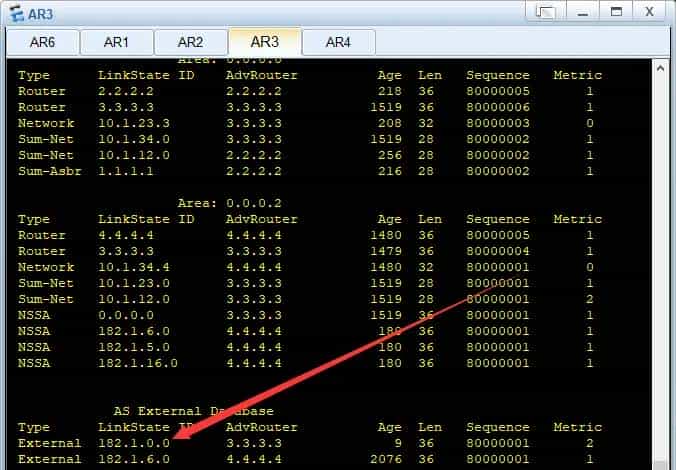Viewport: 676px width, 470px height.
Task: Click Age value 9 in External row
Action: tap(398, 443)
